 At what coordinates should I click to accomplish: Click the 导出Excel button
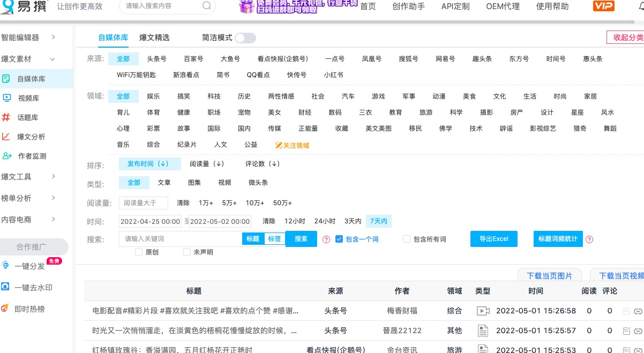coord(494,239)
